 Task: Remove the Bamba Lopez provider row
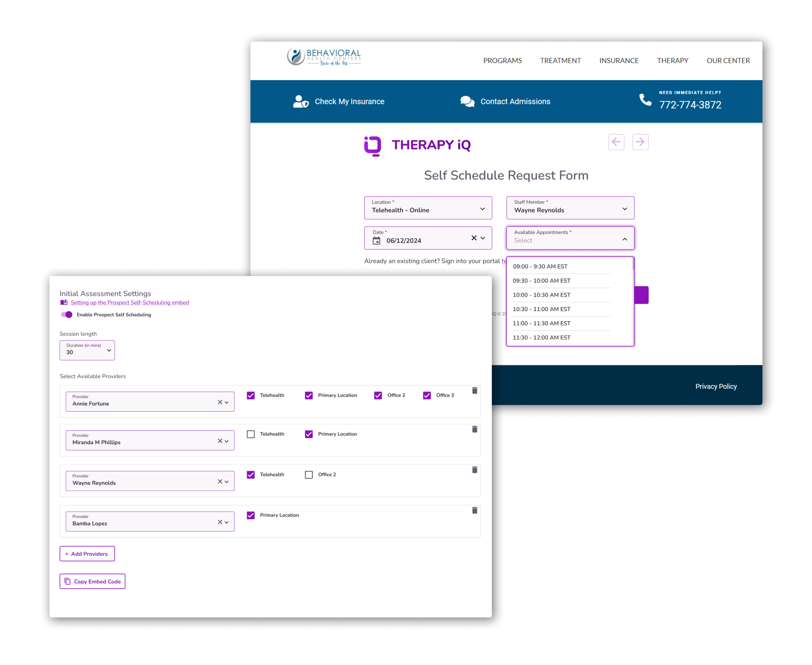tap(474, 510)
